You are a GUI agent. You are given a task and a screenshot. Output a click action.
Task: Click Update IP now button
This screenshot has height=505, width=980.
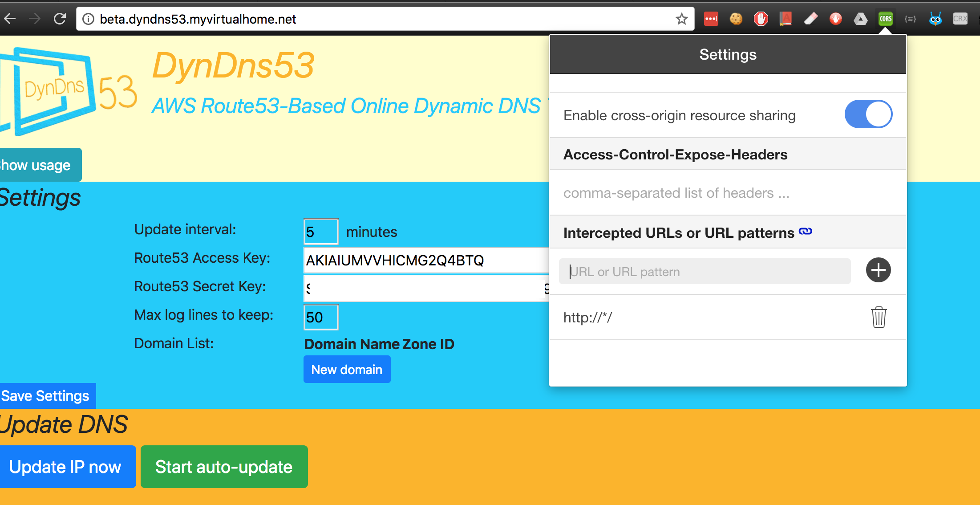tap(65, 467)
